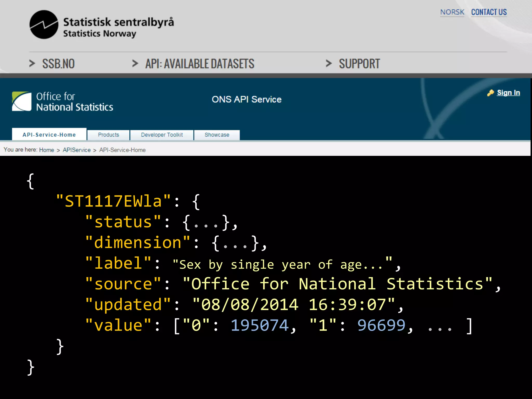532x399 pixels.
Task: Open the CONTACT US link
Action: (x=489, y=12)
